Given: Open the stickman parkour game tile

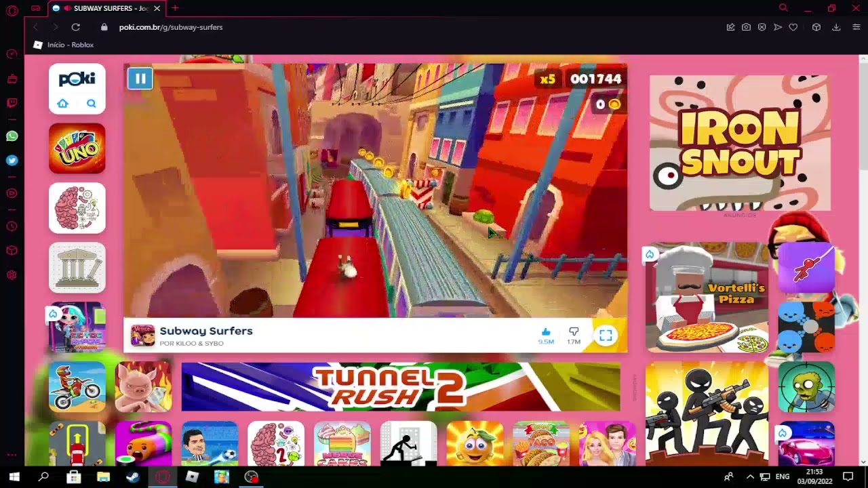Looking at the screenshot, I should [x=408, y=443].
